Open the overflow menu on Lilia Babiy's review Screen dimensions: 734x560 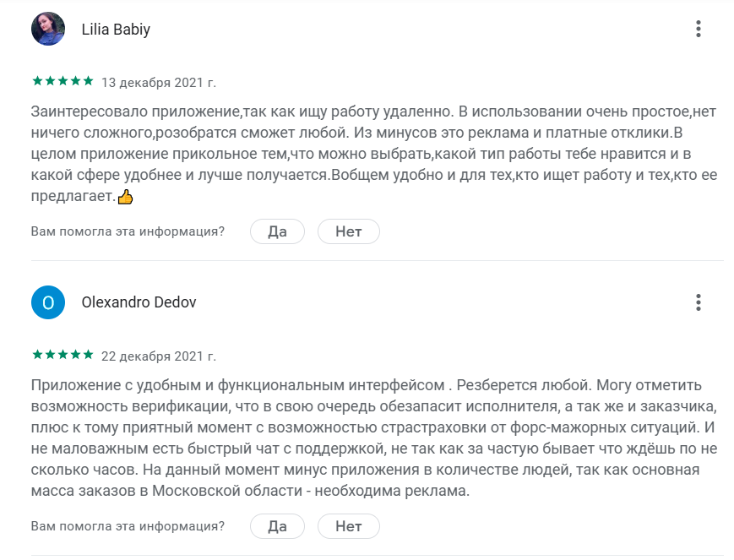pos(698,28)
